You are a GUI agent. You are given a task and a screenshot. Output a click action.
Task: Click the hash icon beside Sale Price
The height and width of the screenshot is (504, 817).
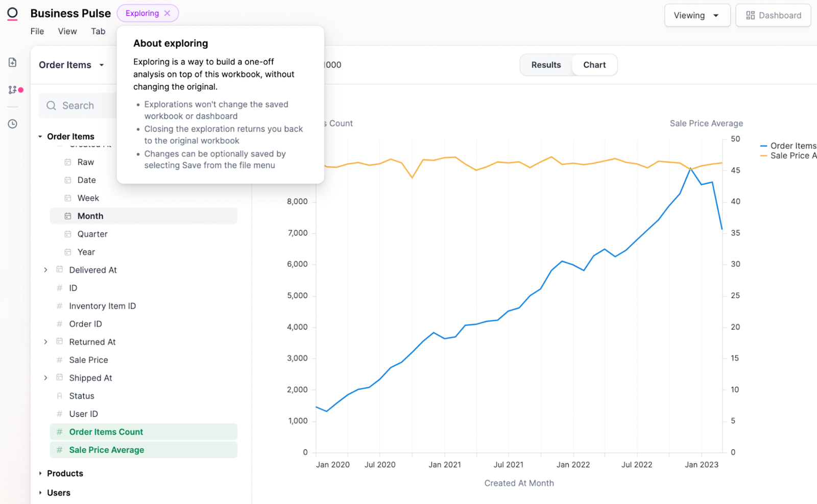coord(60,360)
